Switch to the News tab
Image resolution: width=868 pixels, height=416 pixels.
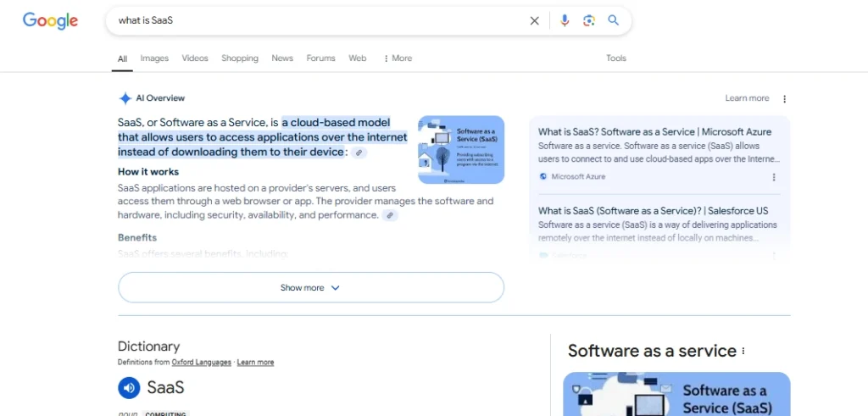pos(282,58)
